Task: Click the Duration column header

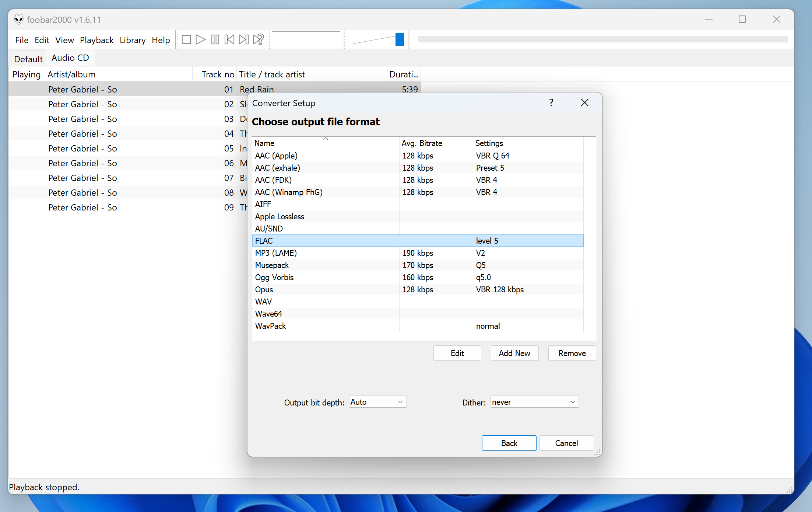Action: point(403,74)
